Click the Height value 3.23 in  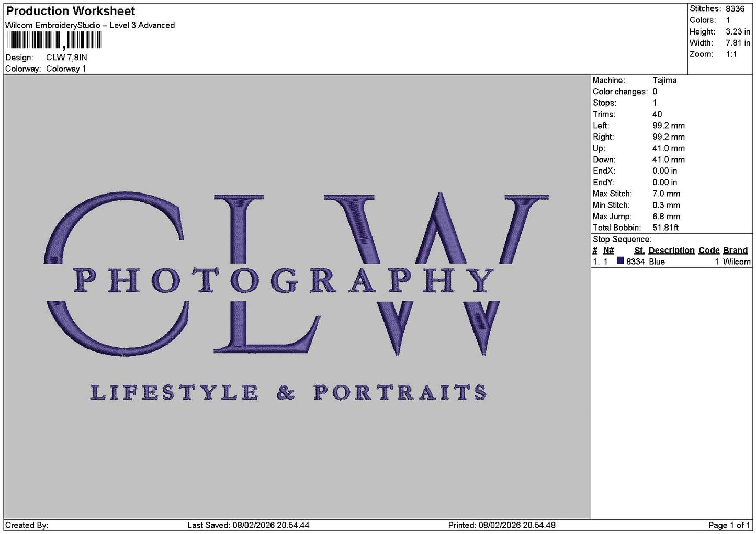point(738,31)
